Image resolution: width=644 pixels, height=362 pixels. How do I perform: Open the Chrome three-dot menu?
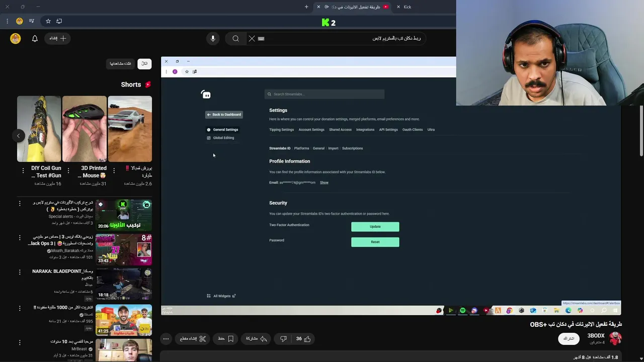click(x=7, y=21)
